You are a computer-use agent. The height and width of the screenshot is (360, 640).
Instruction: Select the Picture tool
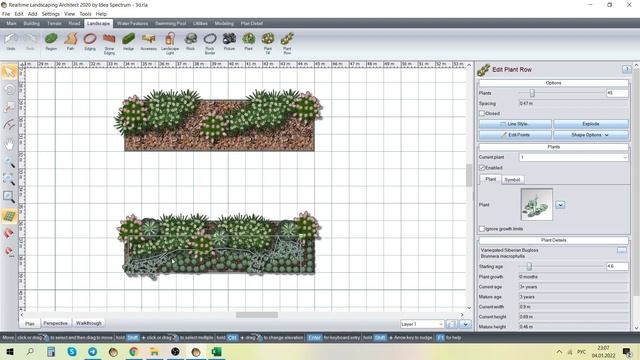229,42
